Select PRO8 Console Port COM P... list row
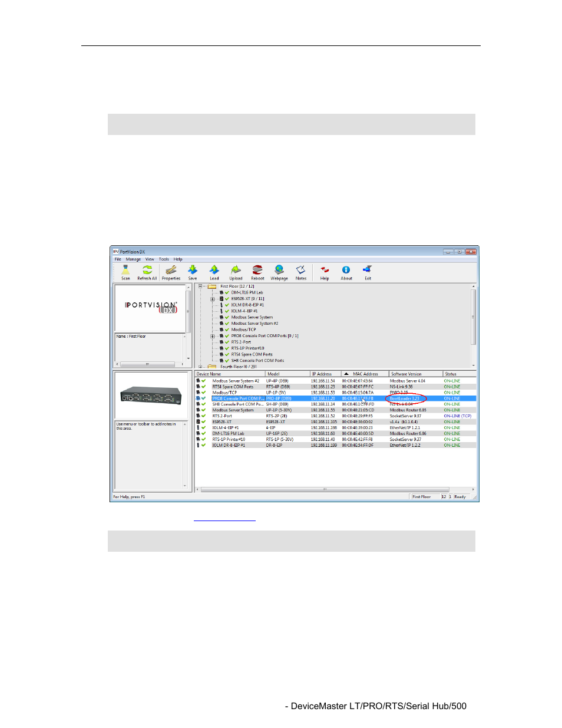This screenshot has width=562, height=728. [x=336, y=398]
